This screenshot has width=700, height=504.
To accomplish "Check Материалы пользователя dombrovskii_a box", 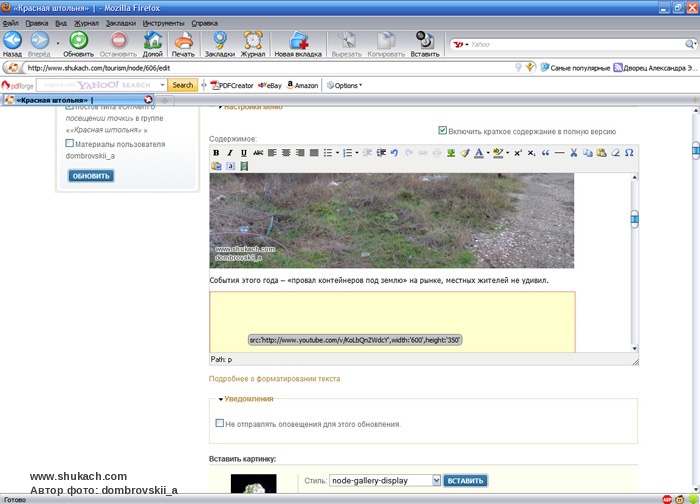I will click(70, 143).
